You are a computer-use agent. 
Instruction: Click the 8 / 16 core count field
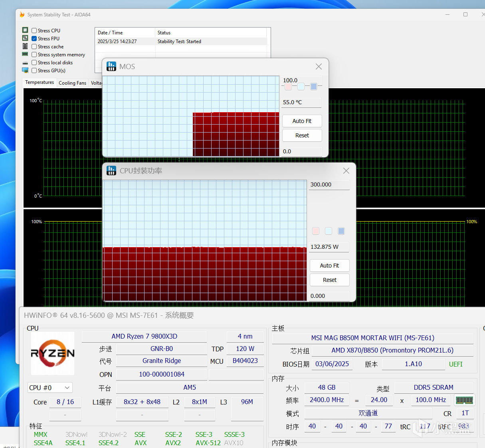point(65,402)
